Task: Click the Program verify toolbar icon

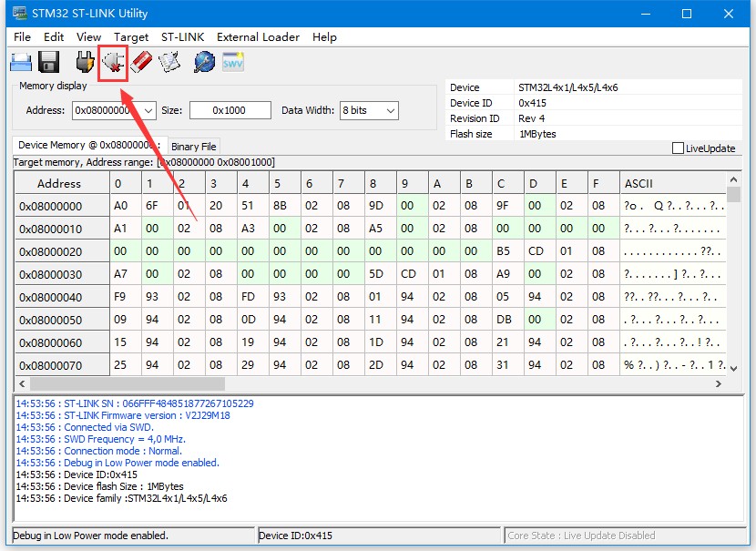Action: tap(170, 62)
